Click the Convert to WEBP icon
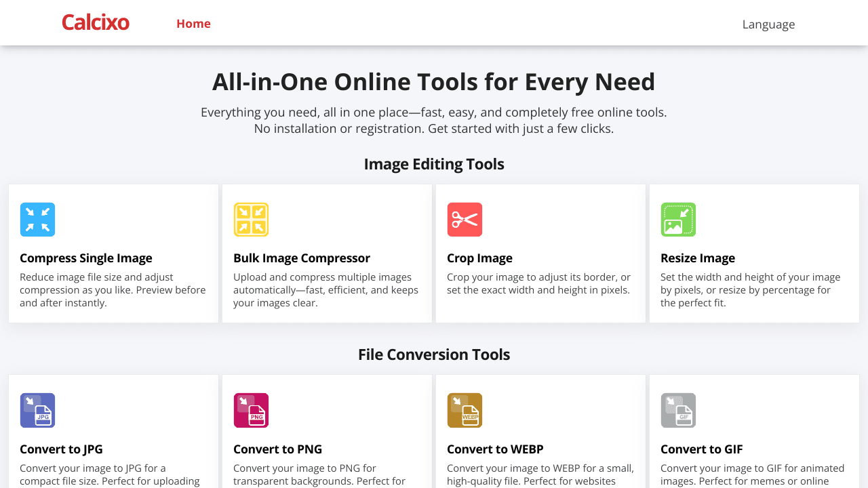This screenshot has width=868, height=488. click(465, 410)
